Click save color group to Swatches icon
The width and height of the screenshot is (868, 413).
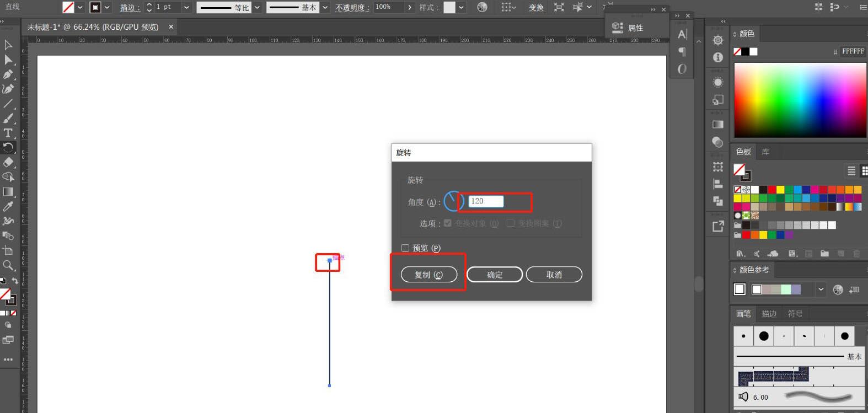(854, 289)
